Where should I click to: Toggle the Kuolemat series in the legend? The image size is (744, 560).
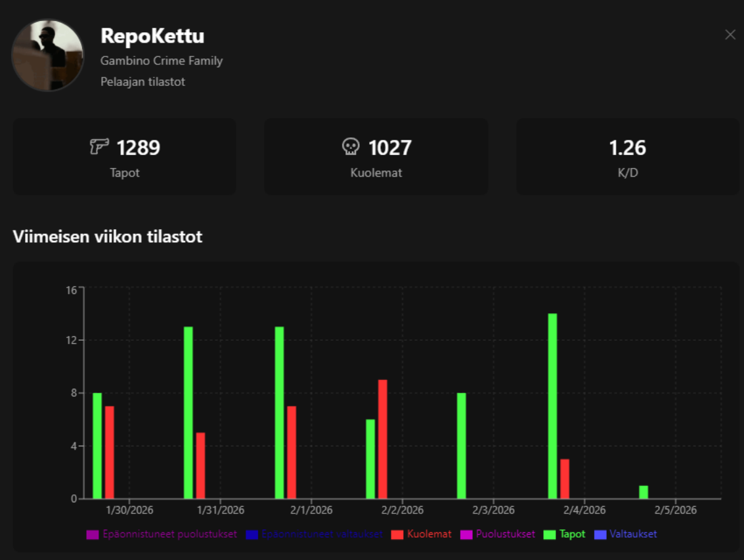[427, 534]
